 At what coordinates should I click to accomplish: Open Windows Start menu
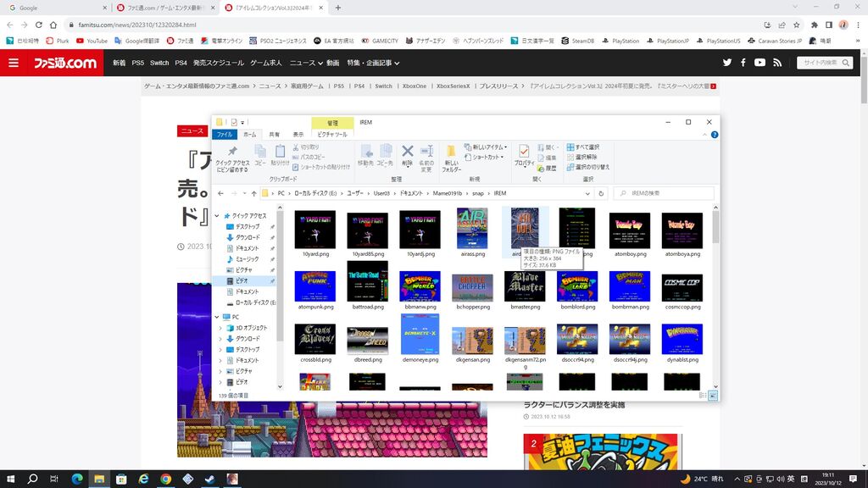pyautogui.click(x=10, y=480)
